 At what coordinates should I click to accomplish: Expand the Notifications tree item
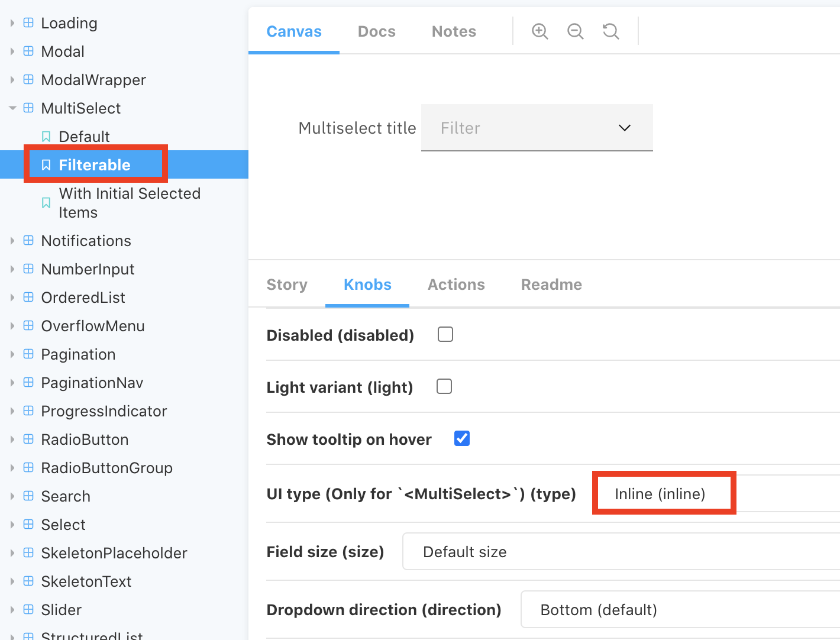pyautogui.click(x=12, y=240)
